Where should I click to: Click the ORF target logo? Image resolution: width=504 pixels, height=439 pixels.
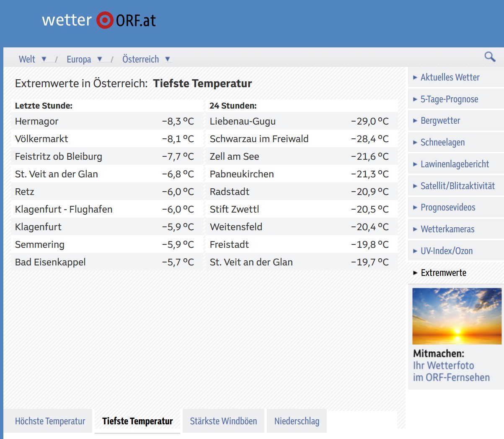(x=104, y=19)
